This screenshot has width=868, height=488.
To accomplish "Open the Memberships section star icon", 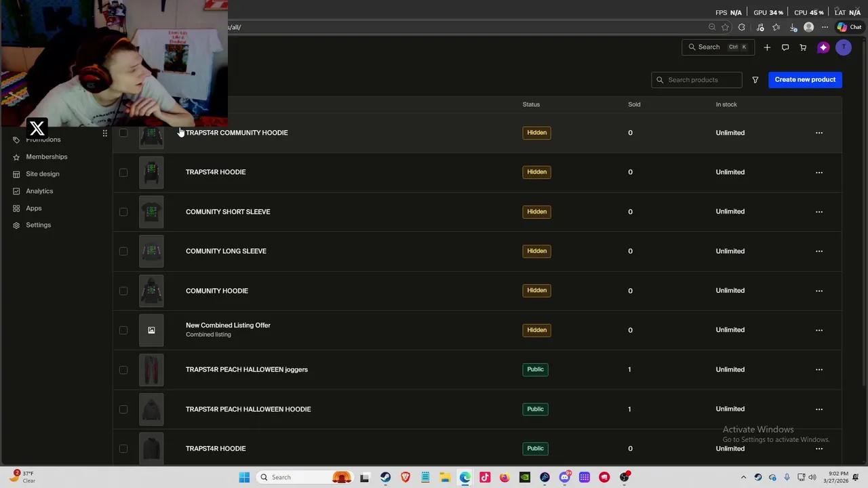I will point(16,157).
